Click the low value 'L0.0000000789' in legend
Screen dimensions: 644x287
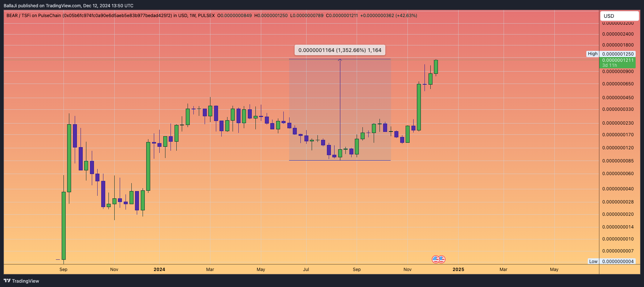[307, 16]
